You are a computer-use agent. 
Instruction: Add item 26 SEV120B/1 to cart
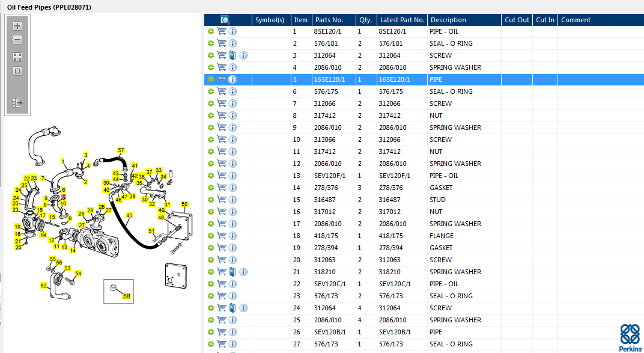222,332
